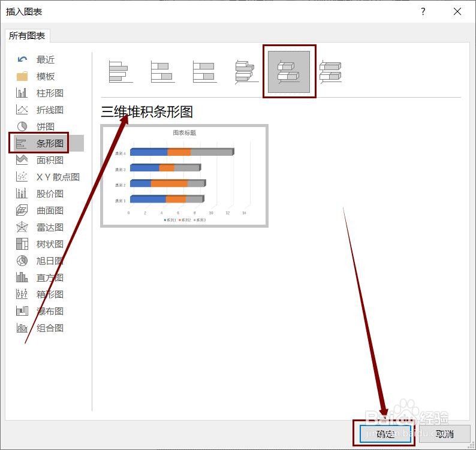Viewport: 476px width, 450px height.
Task: Click the 树状图 treemap icon
Action: click(x=22, y=244)
